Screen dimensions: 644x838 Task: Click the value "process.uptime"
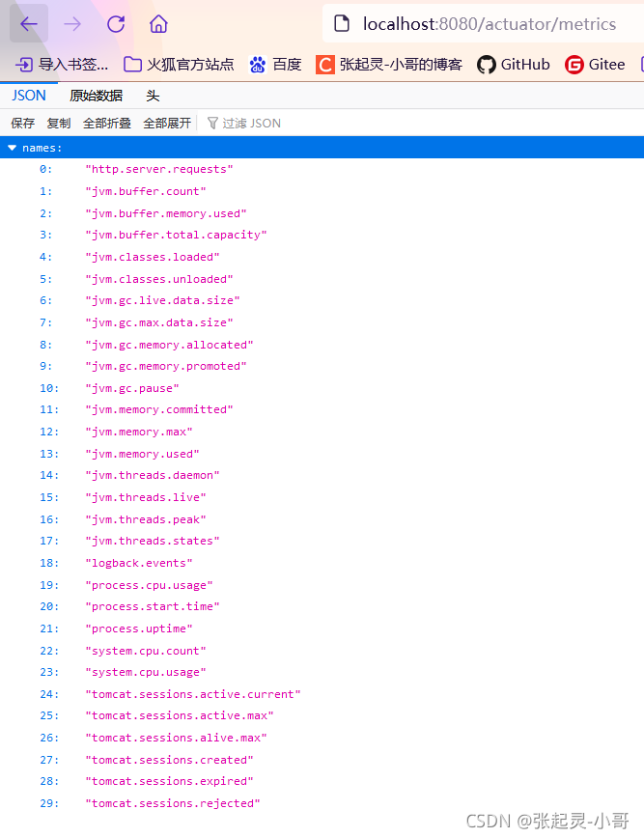139,628
